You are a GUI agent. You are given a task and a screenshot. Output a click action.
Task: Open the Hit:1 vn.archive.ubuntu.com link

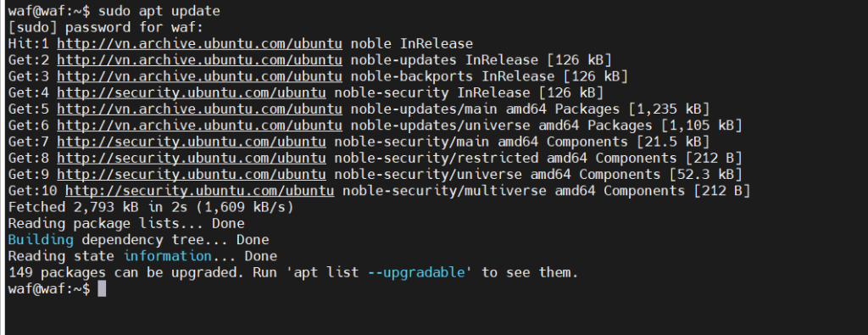pos(199,44)
